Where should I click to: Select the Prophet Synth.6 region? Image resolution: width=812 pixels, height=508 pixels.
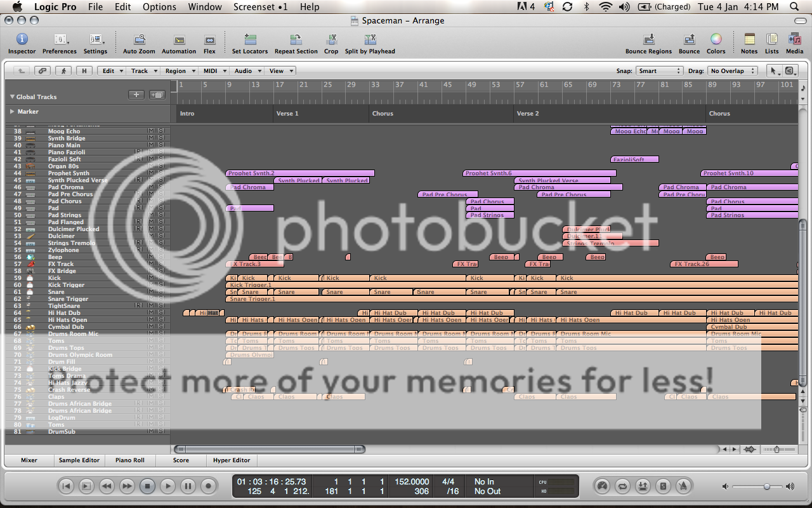point(539,173)
